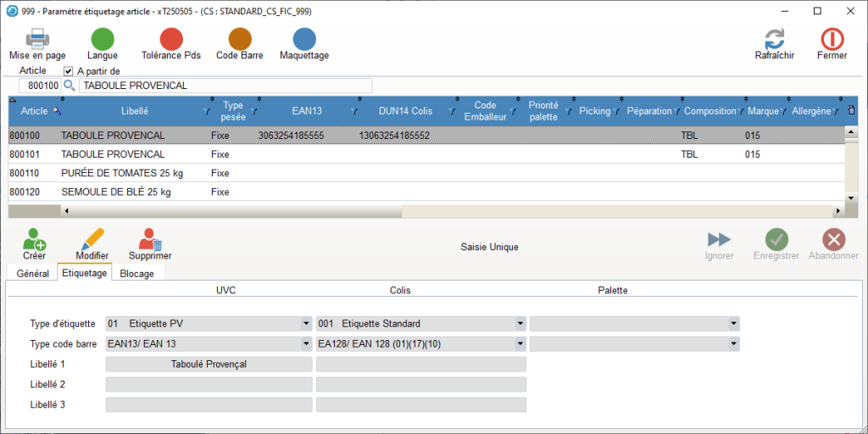The image size is (868, 434).
Task: Expand Colis Type code barre dropdown
Action: [x=520, y=344]
